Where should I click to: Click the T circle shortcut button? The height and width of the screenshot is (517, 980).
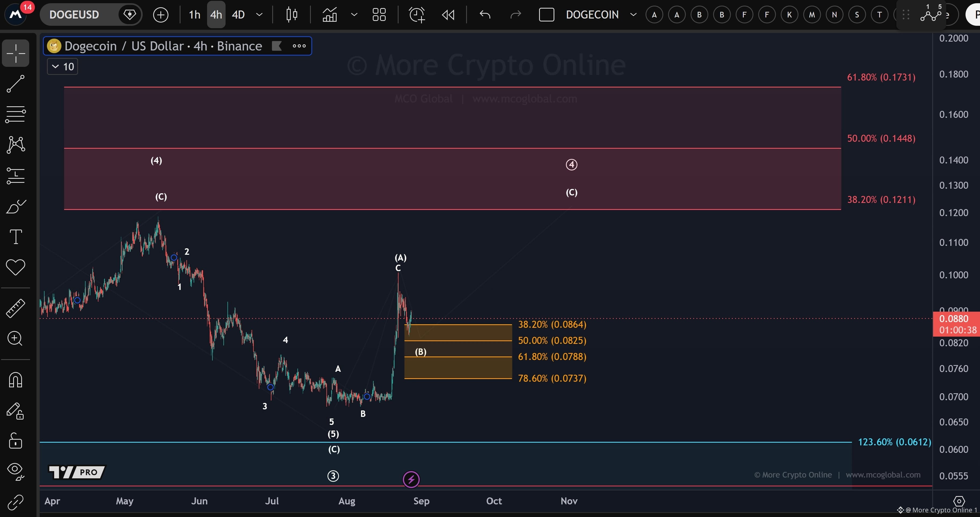pyautogui.click(x=879, y=15)
